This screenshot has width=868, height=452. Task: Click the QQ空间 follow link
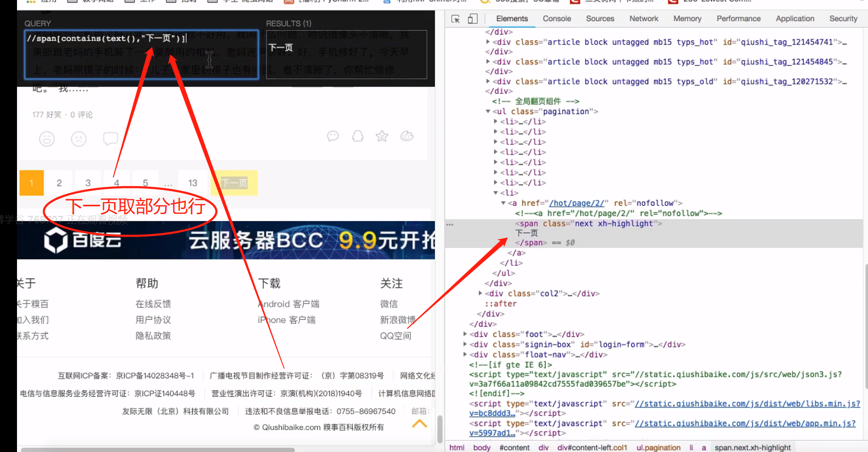tap(396, 336)
